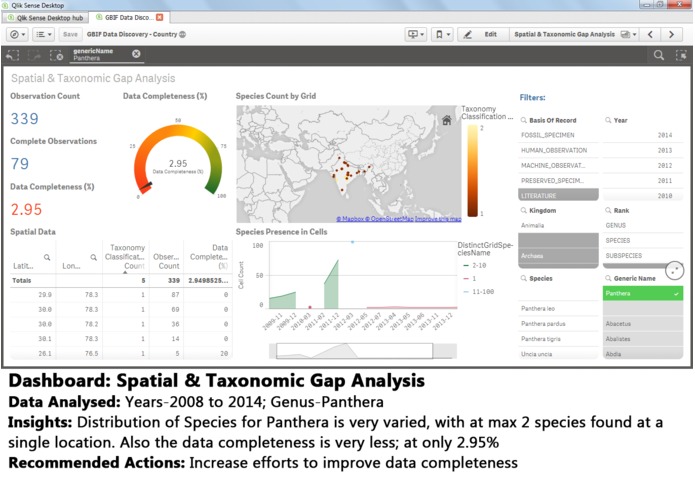Select SPECIES rank
The image size is (695, 494).
[x=643, y=241]
